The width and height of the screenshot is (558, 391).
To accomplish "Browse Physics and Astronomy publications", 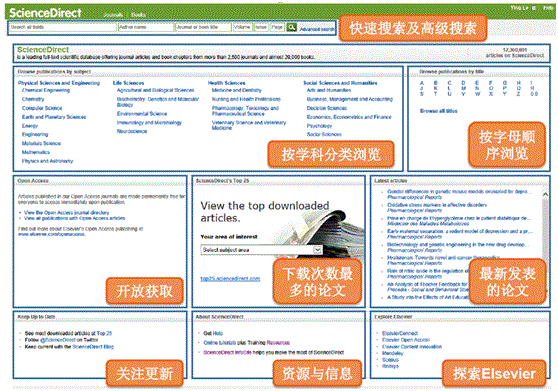I will (x=47, y=161).
